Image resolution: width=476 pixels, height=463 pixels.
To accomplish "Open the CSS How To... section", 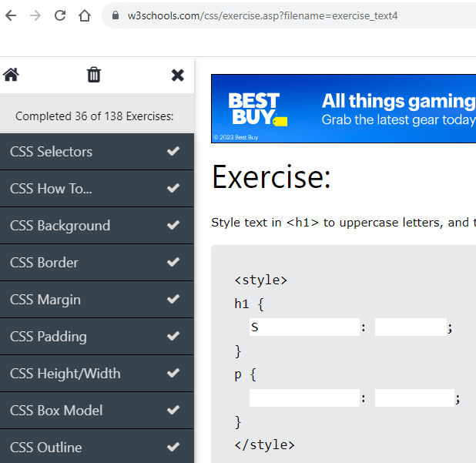I will pyautogui.click(x=51, y=189).
